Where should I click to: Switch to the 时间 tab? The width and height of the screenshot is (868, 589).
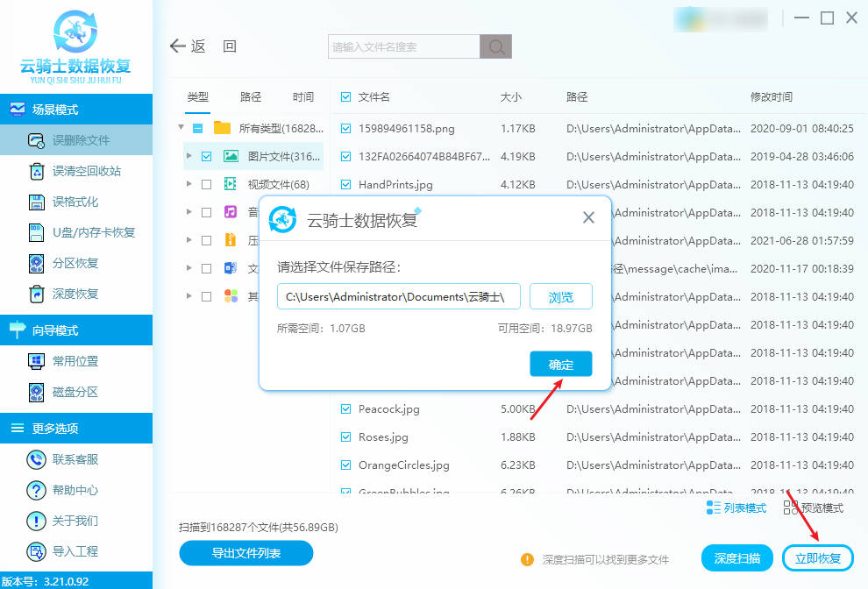302,97
